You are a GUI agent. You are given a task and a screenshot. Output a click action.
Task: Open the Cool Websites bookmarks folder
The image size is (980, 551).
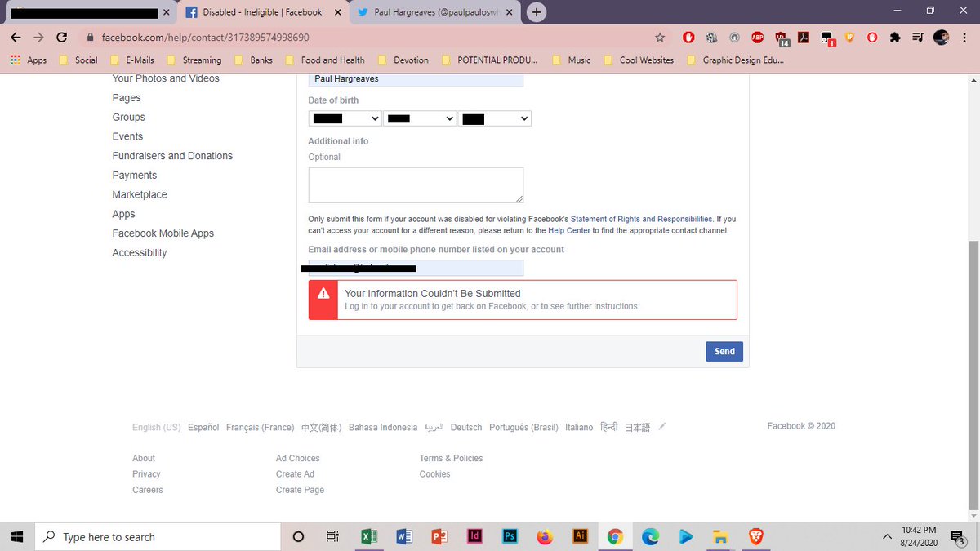(x=639, y=60)
